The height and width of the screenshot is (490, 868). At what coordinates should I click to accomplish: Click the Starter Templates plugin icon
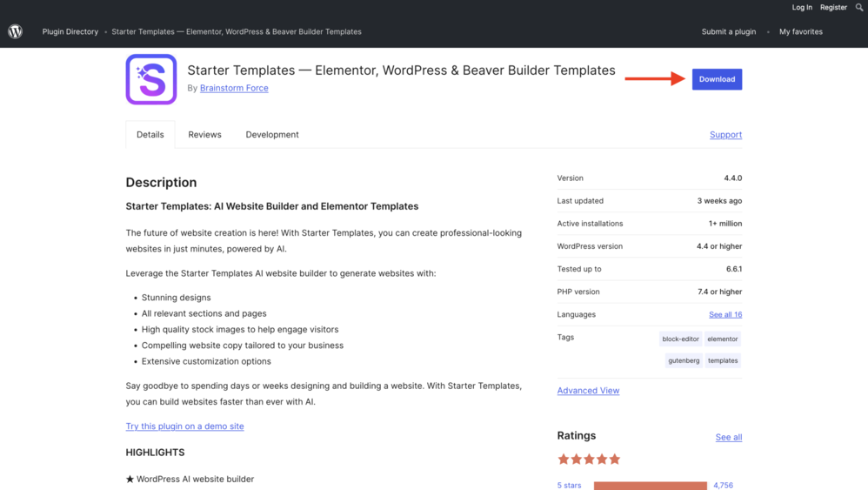click(x=151, y=79)
